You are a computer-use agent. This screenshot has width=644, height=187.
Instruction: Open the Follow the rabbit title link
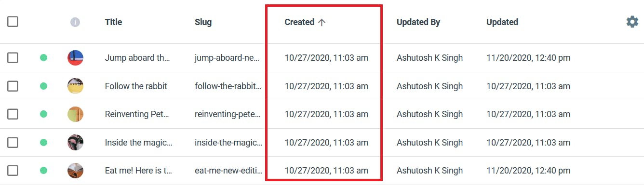[136, 86]
